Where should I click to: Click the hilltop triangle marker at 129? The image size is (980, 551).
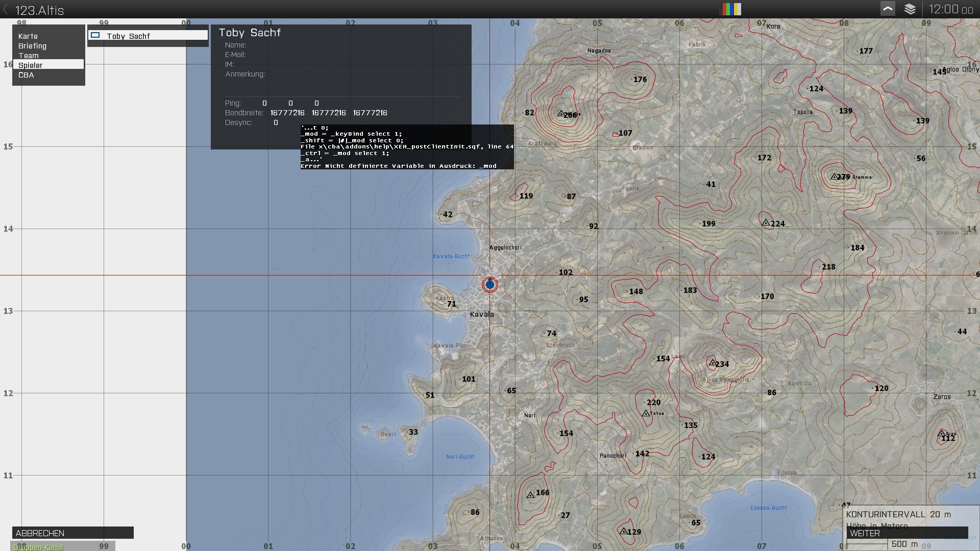click(x=623, y=531)
